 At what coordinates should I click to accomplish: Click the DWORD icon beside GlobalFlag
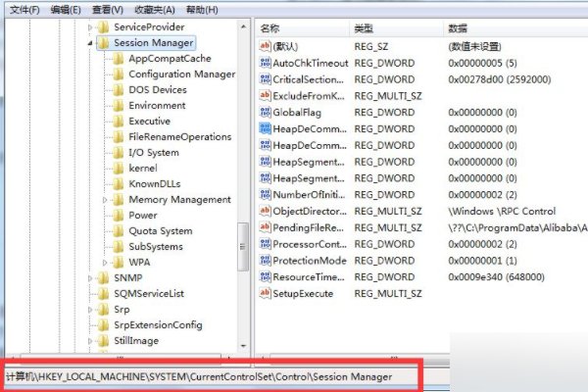click(265, 112)
